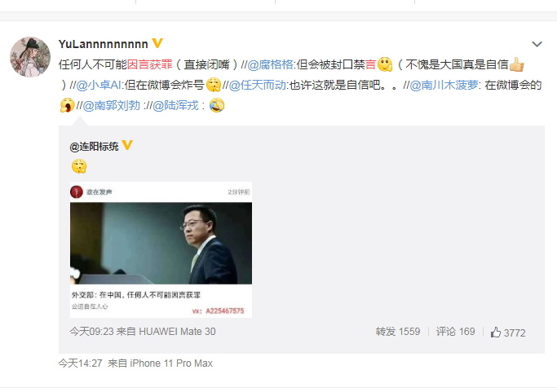Click the shushing emoji in reposted post
The image size is (557, 392).
tap(79, 166)
